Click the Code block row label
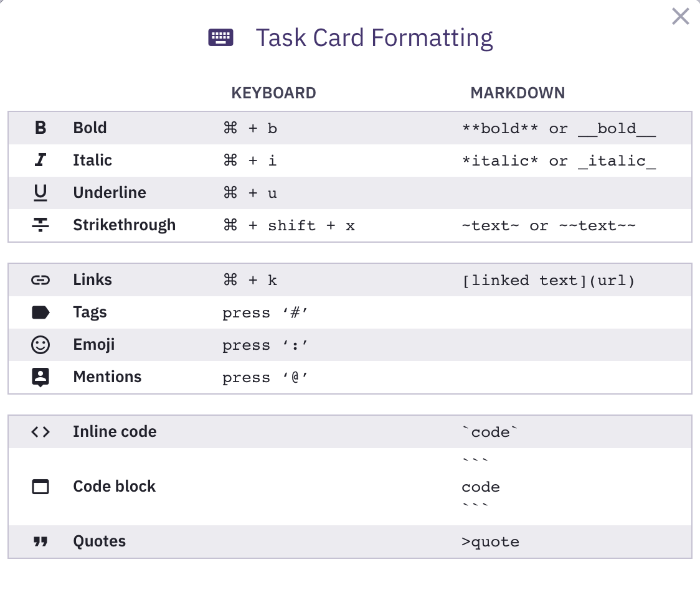This screenshot has width=700, height=590. point(115,486)
